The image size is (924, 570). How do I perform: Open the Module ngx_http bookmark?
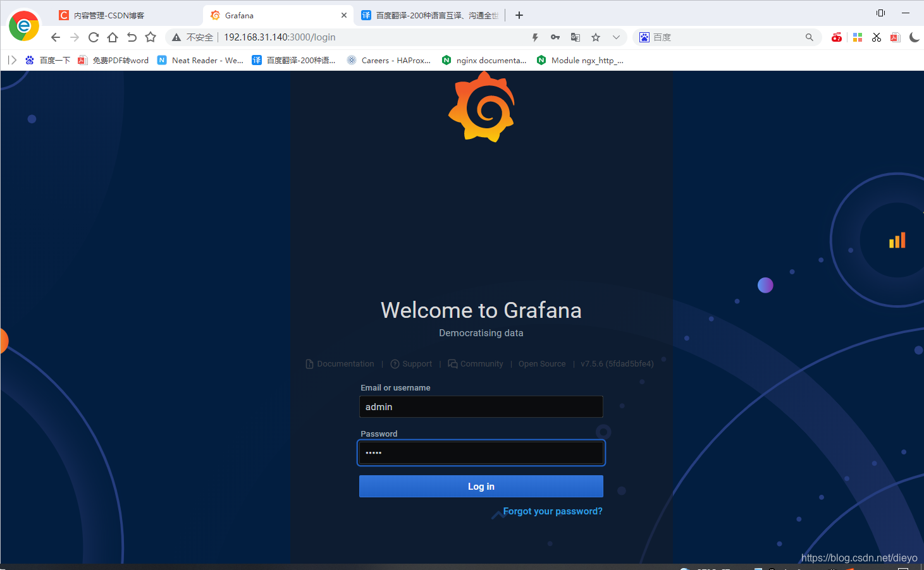(x=580, y=60)
